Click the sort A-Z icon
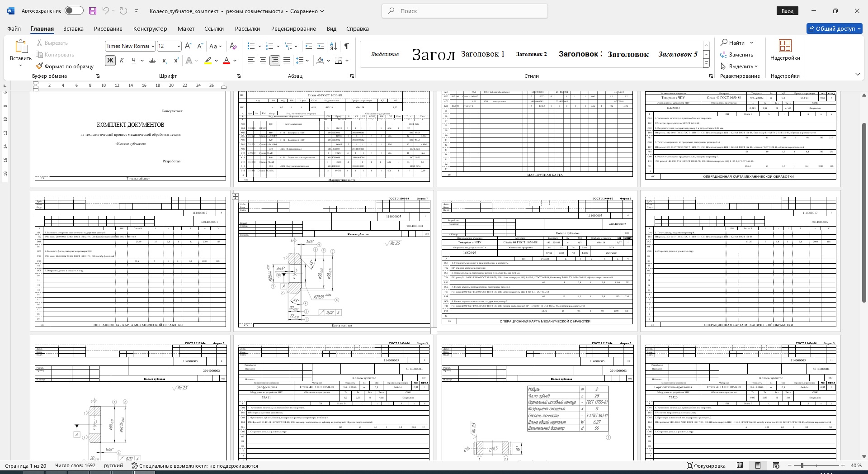This screenshot has width=868, height=474. 334,46
